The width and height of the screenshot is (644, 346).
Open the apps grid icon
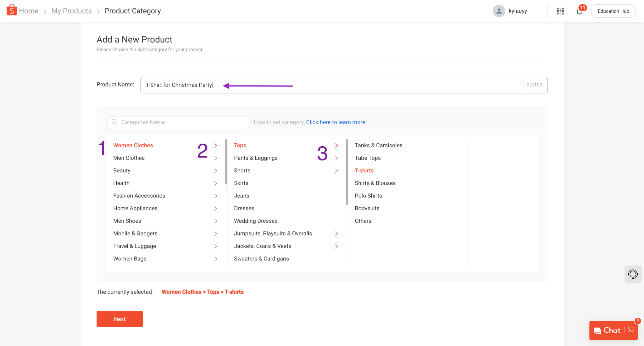coord(560,11)
